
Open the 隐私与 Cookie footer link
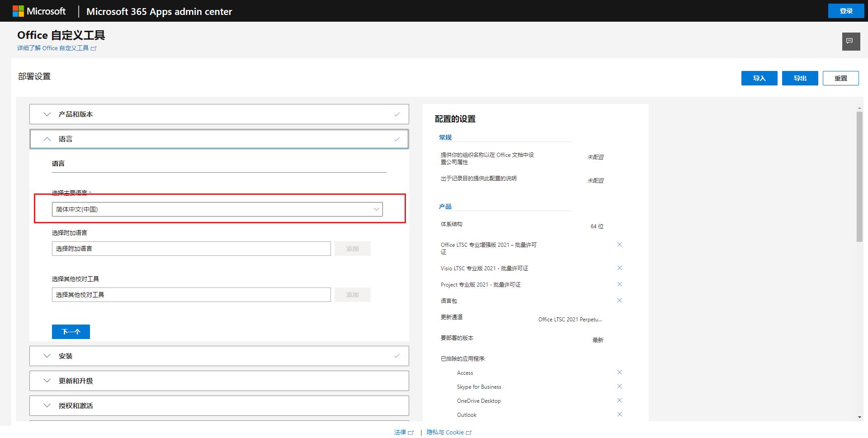tap(449, 432)
